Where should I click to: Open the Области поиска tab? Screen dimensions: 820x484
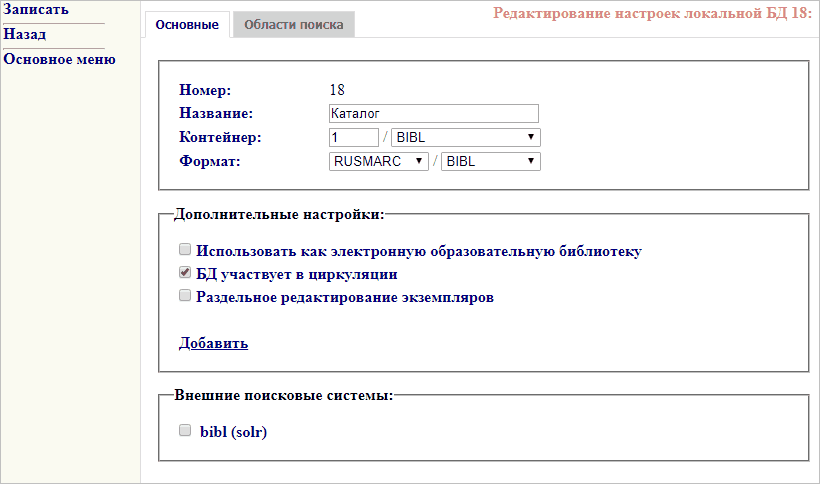293,25
